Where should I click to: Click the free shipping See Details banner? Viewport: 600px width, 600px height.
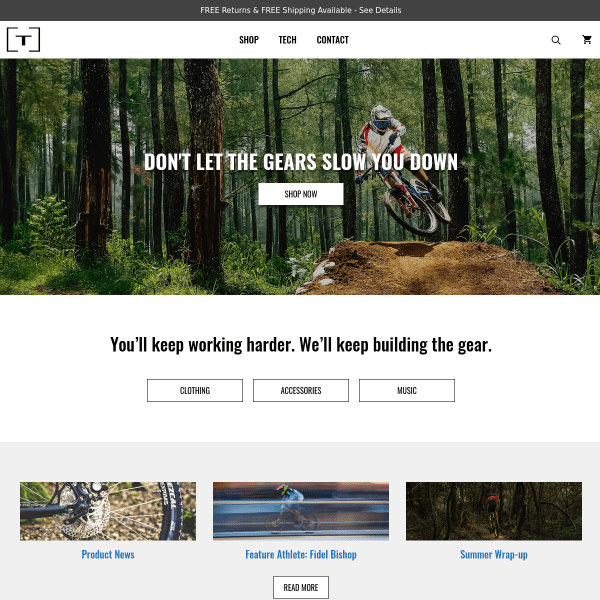301,10
